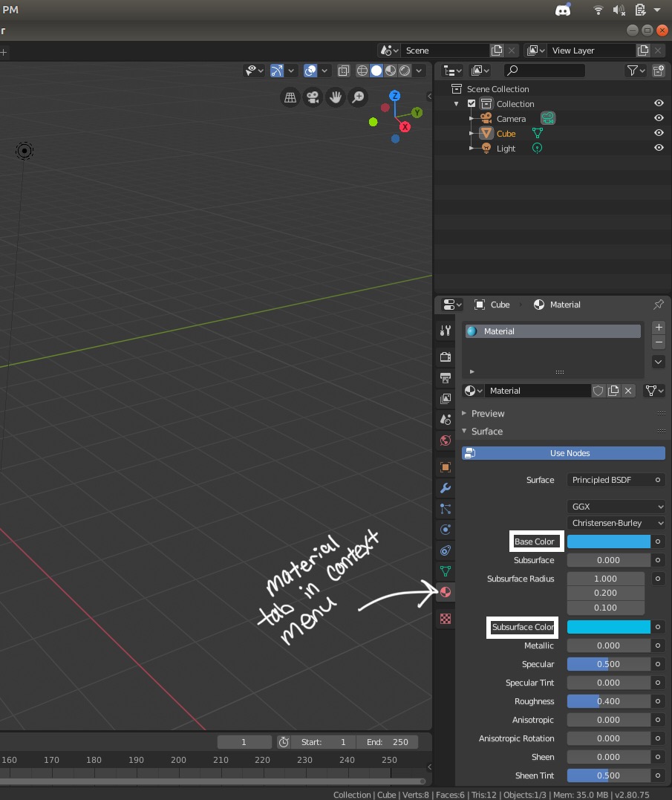Toggle fake user shield for Material
The image size is (672, 800).
tap(598, 391)
